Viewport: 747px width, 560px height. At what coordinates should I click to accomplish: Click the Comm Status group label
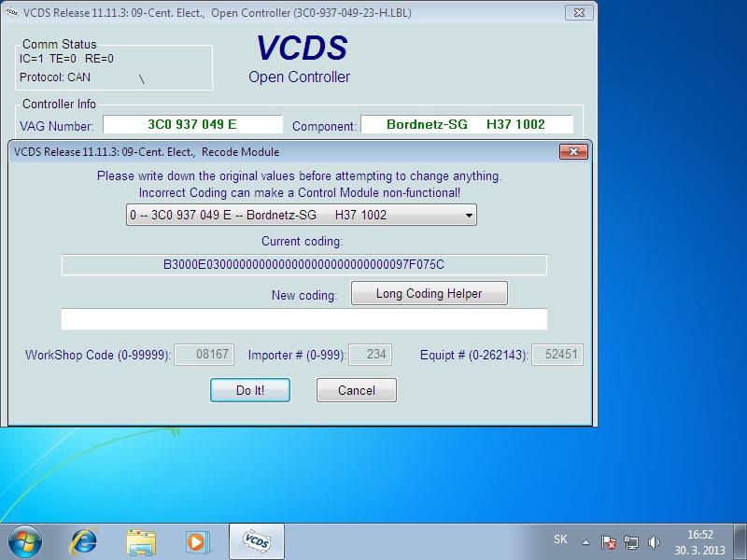point(60,44)
